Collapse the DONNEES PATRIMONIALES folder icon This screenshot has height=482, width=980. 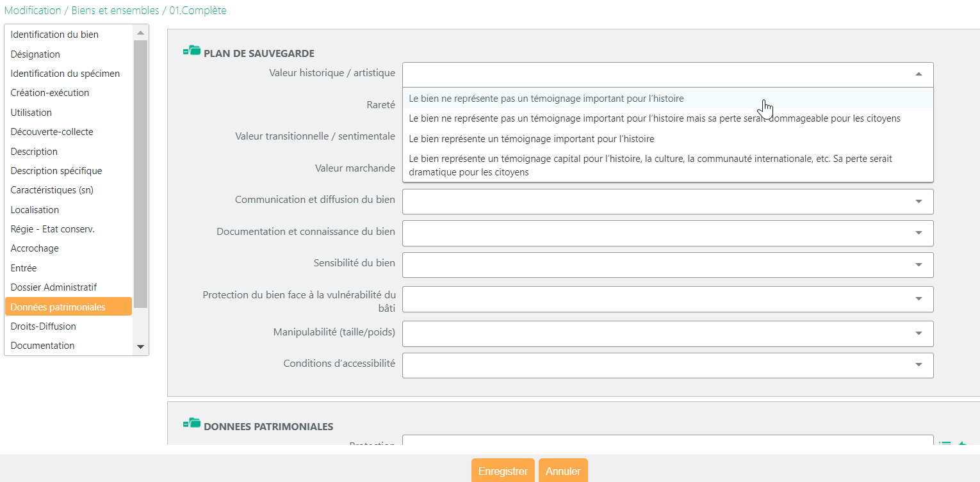coord(192,423)
